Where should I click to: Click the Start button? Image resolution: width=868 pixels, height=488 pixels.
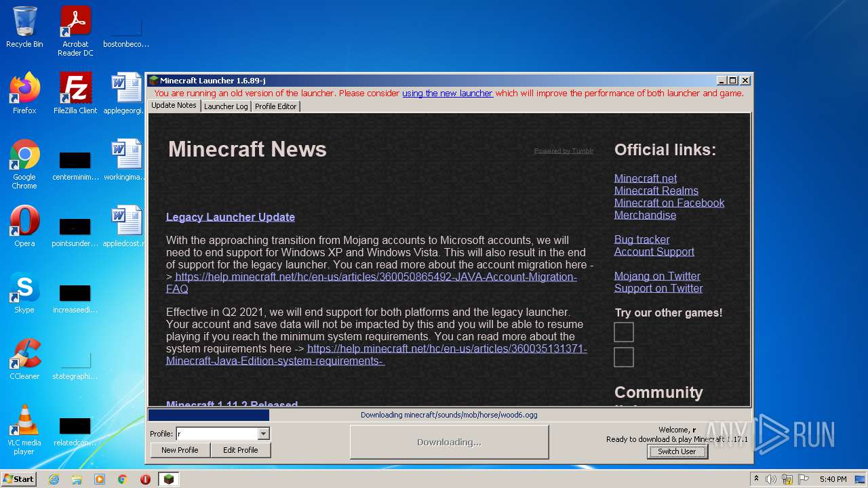(x=19, y=479)
